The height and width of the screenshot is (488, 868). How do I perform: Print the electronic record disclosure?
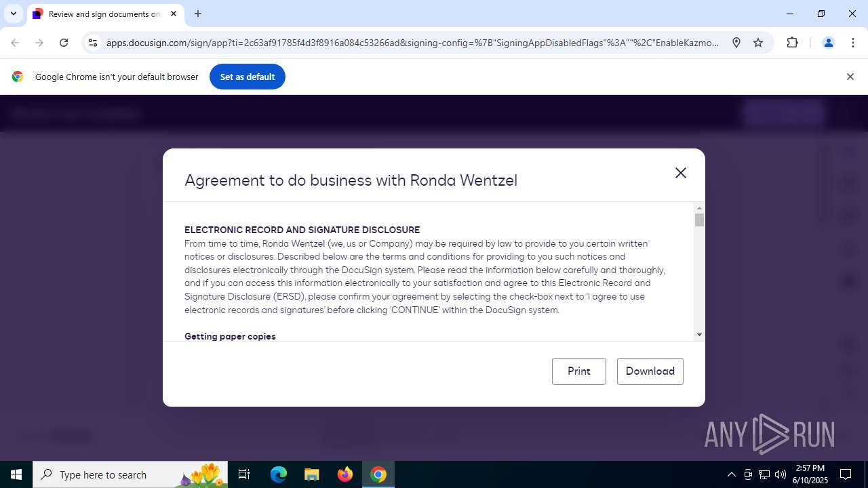click(x=579, y=371)
